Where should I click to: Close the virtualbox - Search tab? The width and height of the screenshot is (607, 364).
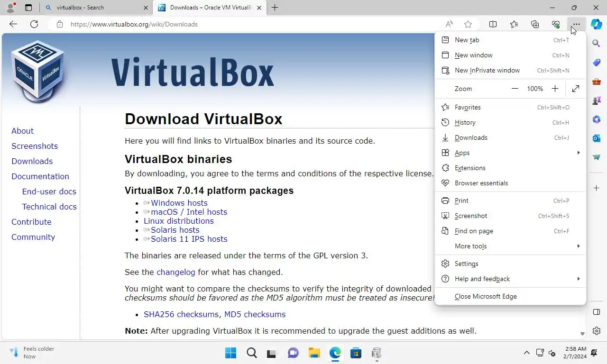pyautogui.click(x=145, y=8)
